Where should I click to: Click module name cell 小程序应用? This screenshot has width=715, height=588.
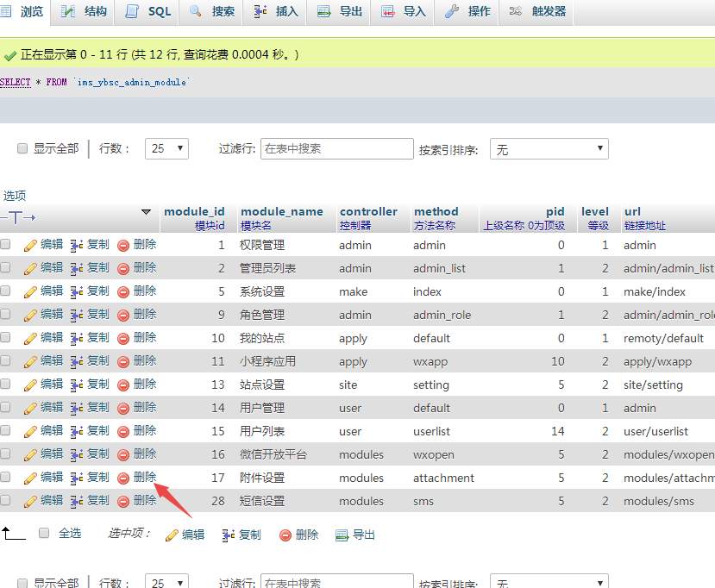267,361
